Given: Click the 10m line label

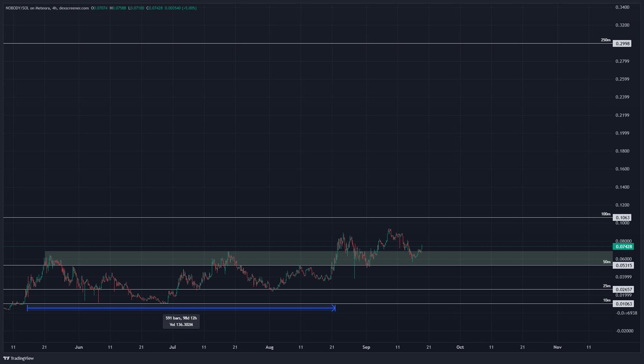Looking at the screenshot, I should point(607,301).
